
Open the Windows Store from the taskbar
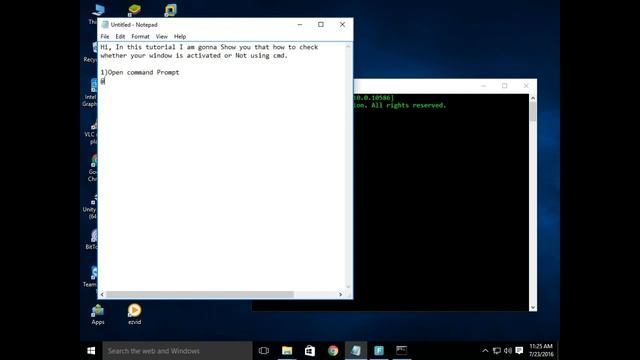coord(310,351)
